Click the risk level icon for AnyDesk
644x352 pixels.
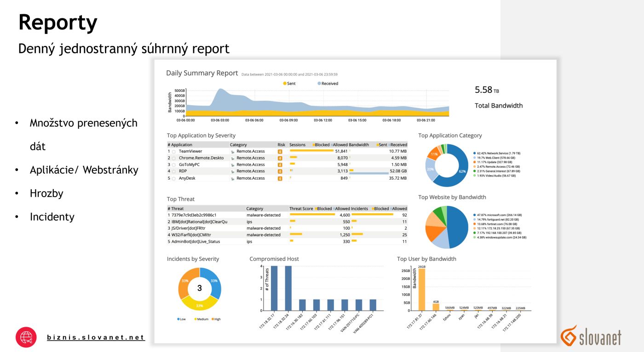280,178
